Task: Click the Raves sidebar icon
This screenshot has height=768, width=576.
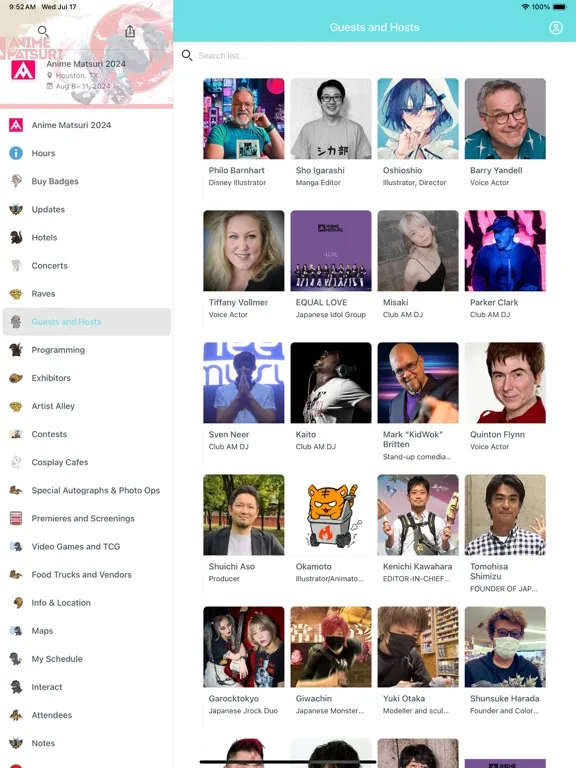Action: coord(16,294)
